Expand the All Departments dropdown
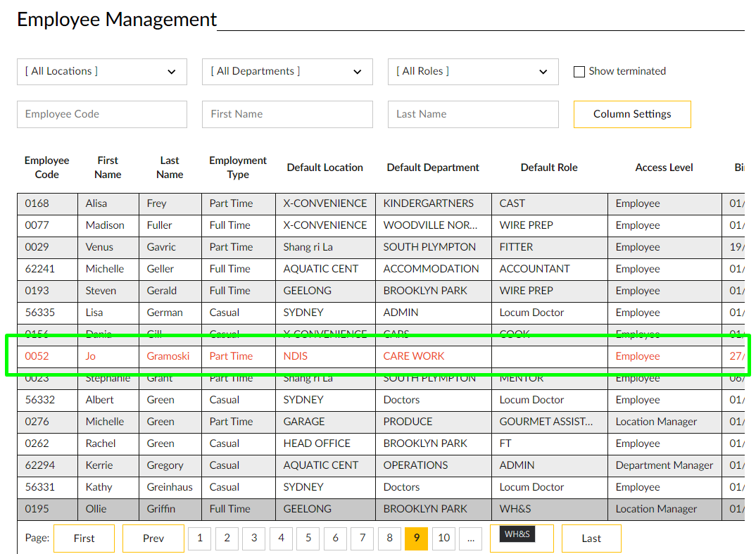 tap(286, 71)
